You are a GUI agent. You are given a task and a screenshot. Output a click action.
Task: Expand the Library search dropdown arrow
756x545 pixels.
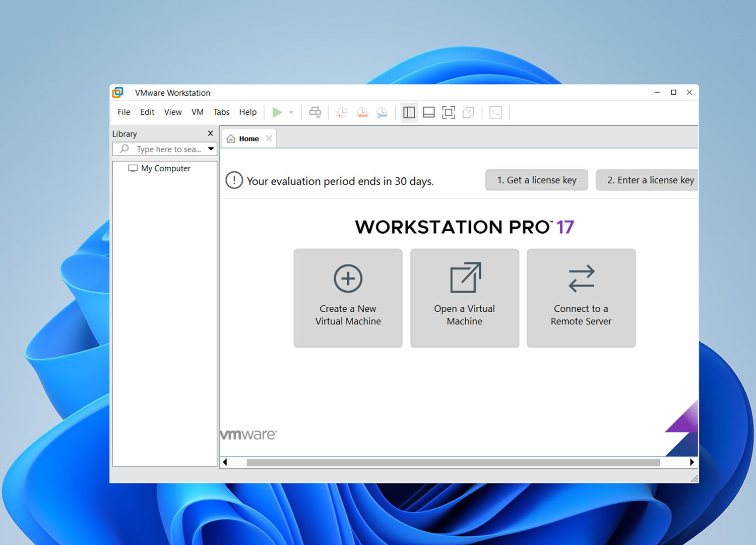pos(211,149)
